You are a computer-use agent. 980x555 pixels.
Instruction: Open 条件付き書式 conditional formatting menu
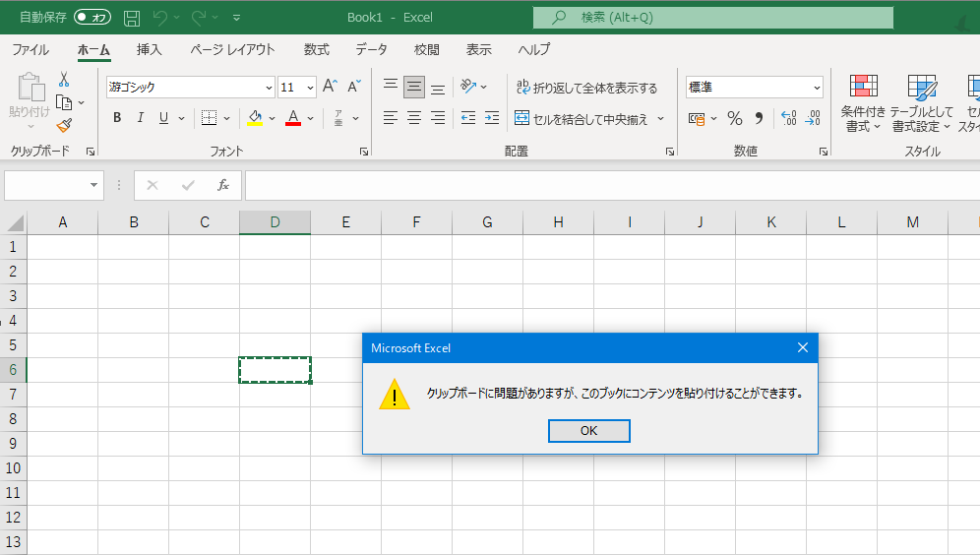point(863,103)
